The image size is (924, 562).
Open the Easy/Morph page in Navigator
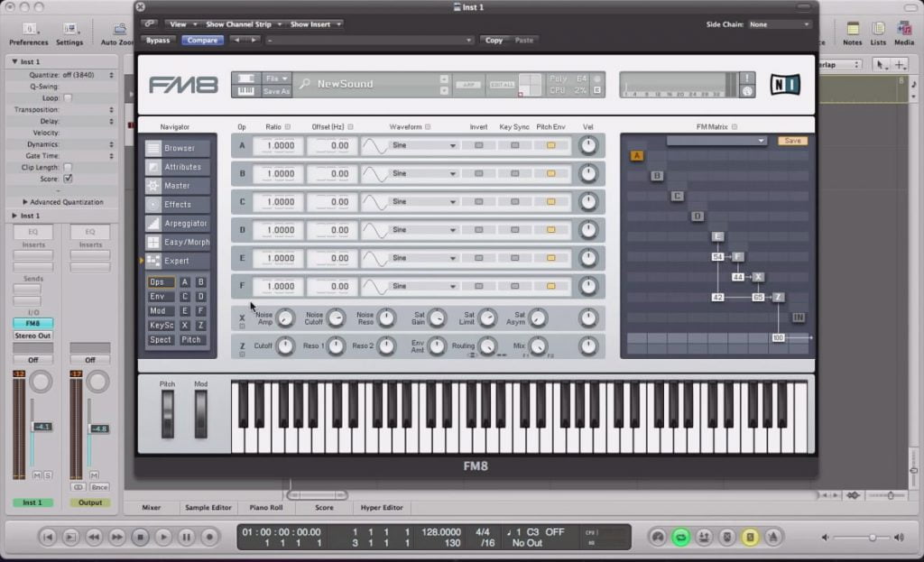(178, 242)
